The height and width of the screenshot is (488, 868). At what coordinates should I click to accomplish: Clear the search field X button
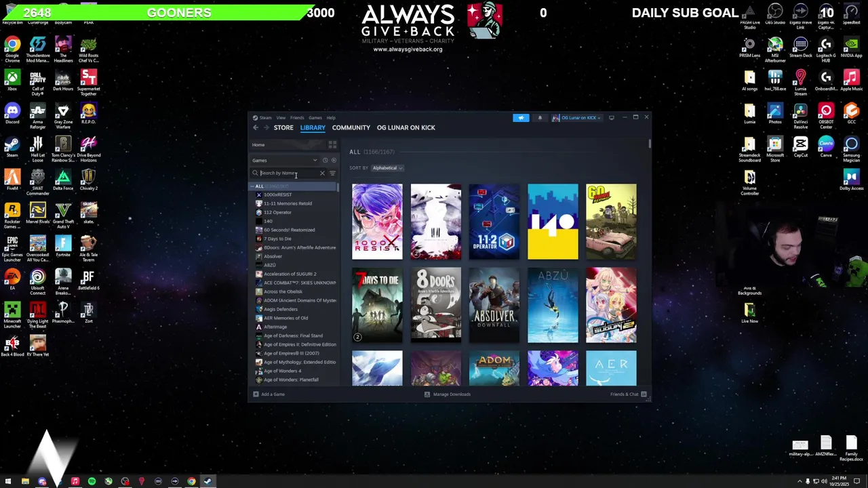click(322, 174)
